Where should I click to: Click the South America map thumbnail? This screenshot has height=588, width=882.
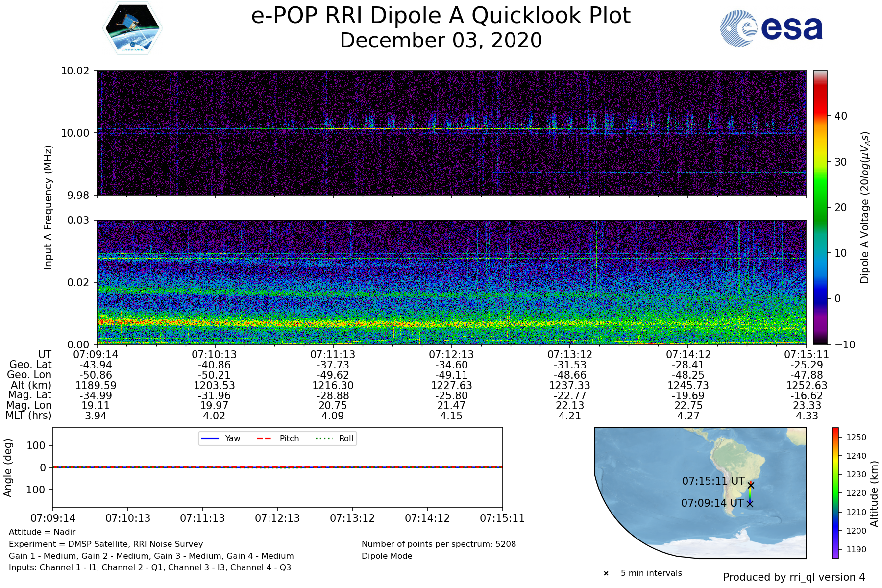pyautogui.click(x=700, y=492)
